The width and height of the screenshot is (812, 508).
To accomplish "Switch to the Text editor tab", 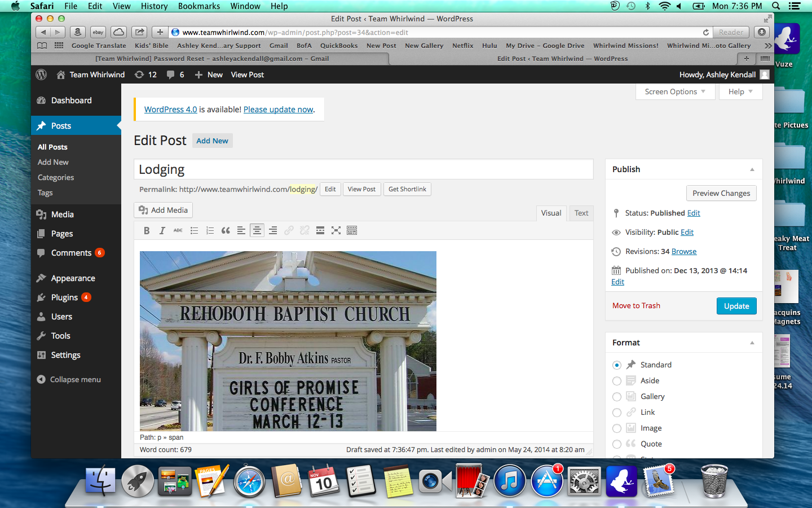I will (x=581, y=213).
